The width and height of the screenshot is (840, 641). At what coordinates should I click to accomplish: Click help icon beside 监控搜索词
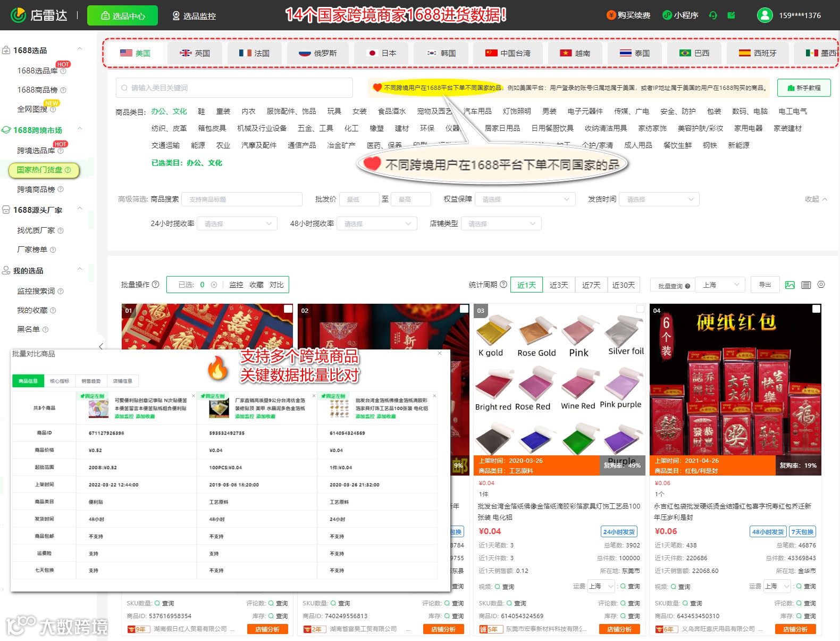click(x=60, y=291)
